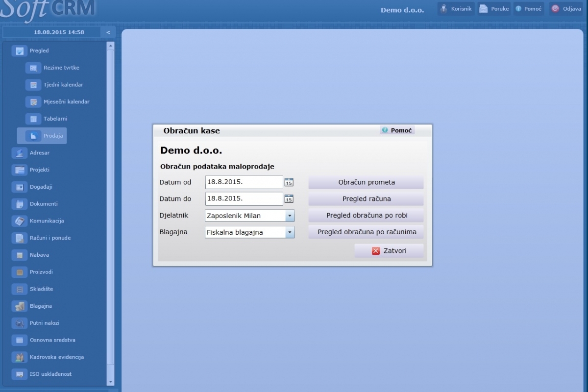Open calendar picker for Datum do

289,199
